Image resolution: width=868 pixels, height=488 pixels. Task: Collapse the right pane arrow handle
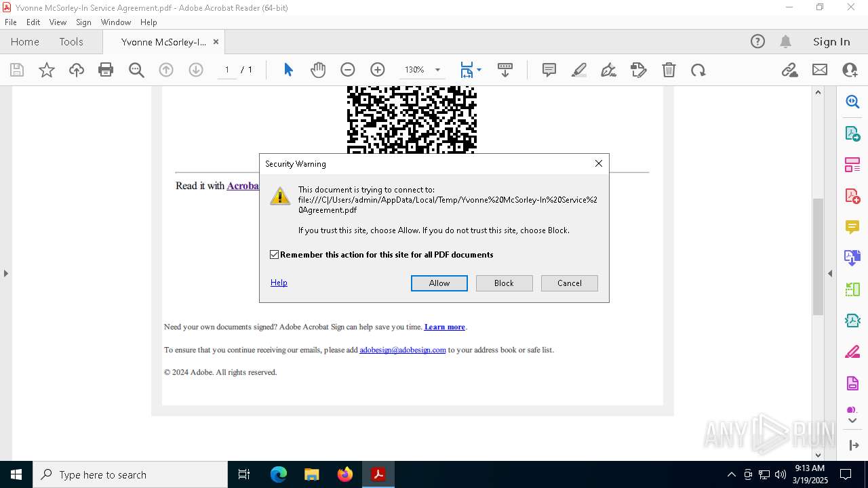click(830, 273)
